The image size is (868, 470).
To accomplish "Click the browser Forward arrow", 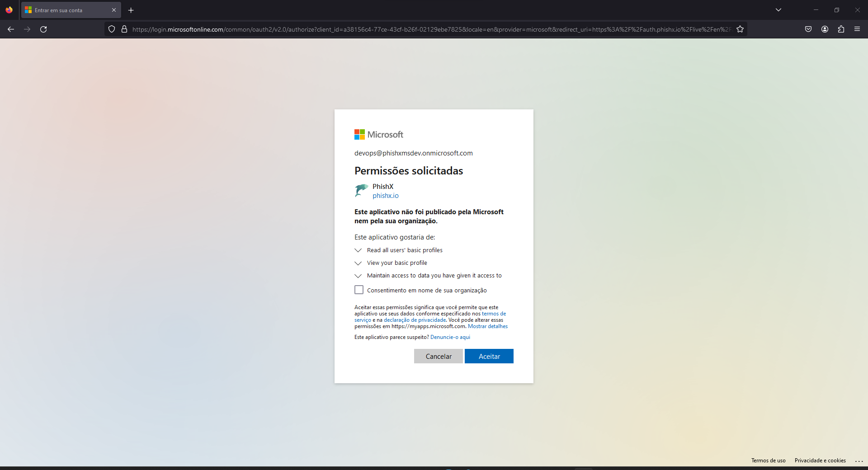I will click(x=27, y=29).
